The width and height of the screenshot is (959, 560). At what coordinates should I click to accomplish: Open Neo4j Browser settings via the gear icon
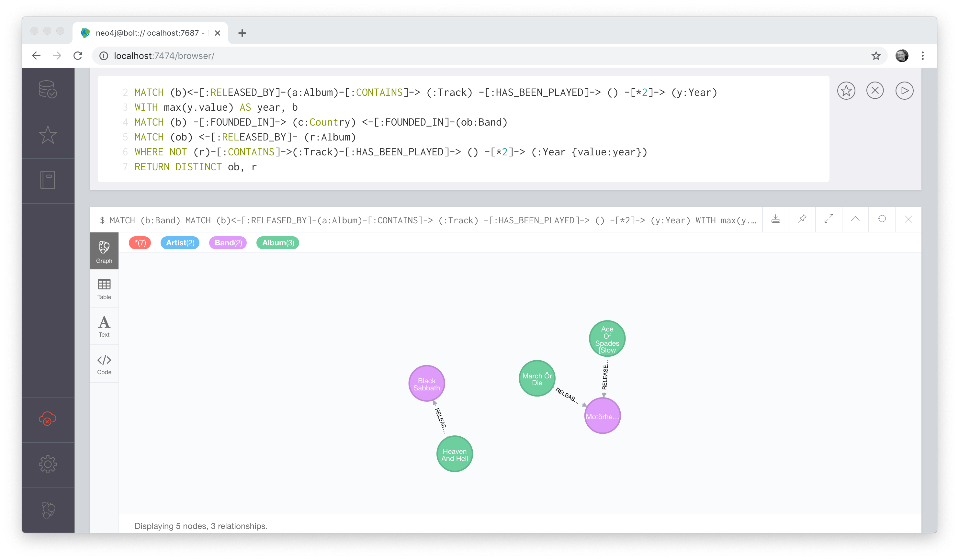[48, 464]
